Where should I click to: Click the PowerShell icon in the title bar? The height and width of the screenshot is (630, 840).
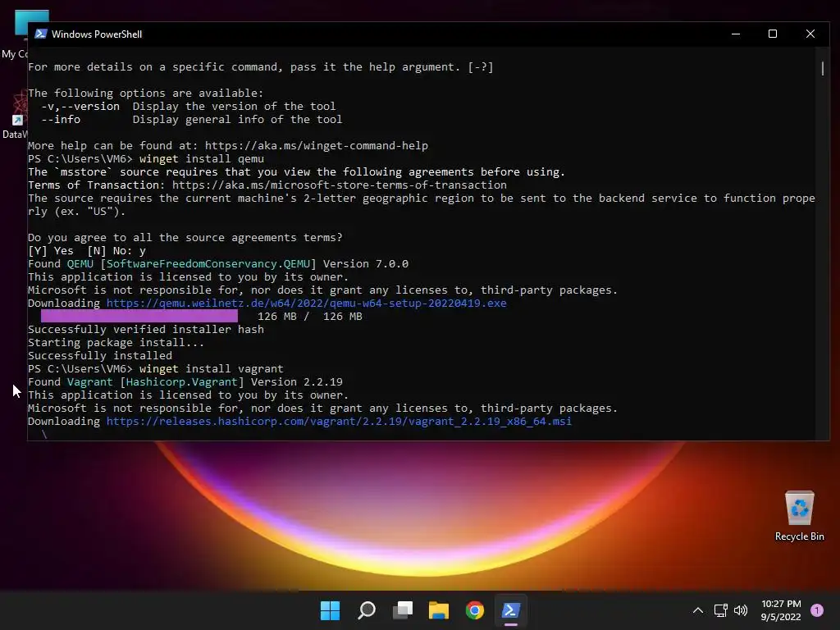(41, 34)
